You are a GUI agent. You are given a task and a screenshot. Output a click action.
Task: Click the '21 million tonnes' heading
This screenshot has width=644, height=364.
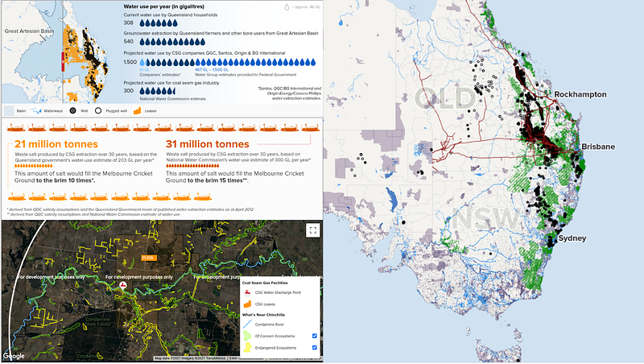point(56,144)
